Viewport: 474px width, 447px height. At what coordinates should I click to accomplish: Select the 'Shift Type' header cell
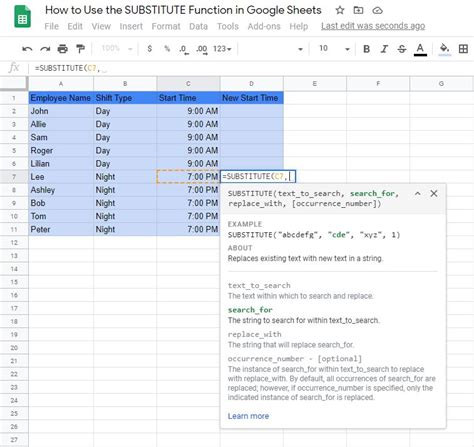pos(125,98)
